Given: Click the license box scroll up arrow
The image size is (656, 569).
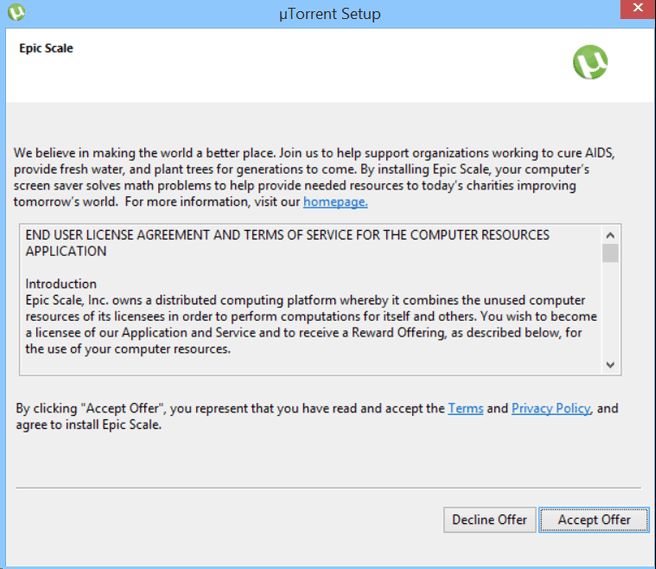Looking at the screenshot, I should point(610,235).
